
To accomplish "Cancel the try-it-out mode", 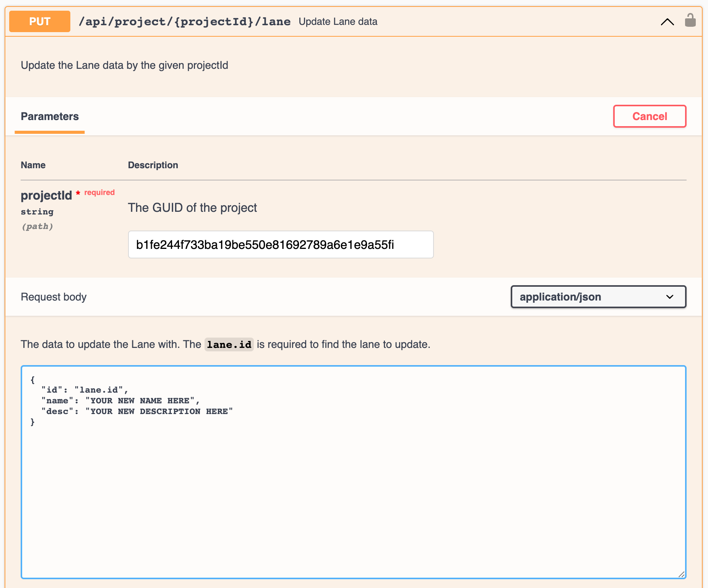I will tap(650, 116).
